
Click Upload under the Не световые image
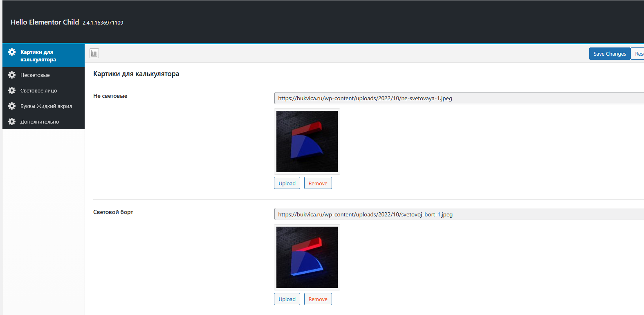click(287, 183)
